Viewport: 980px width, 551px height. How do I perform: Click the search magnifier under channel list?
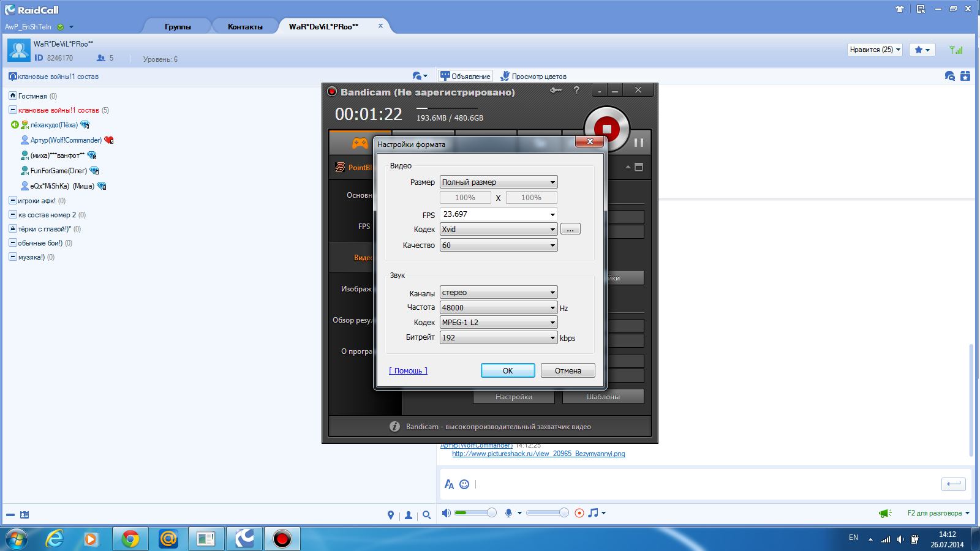[x=426, y=515]
